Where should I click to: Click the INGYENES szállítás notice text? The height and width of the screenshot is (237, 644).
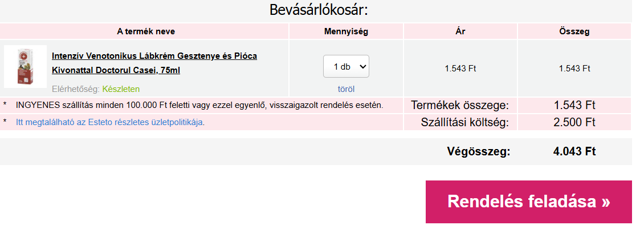pos(199,105)
